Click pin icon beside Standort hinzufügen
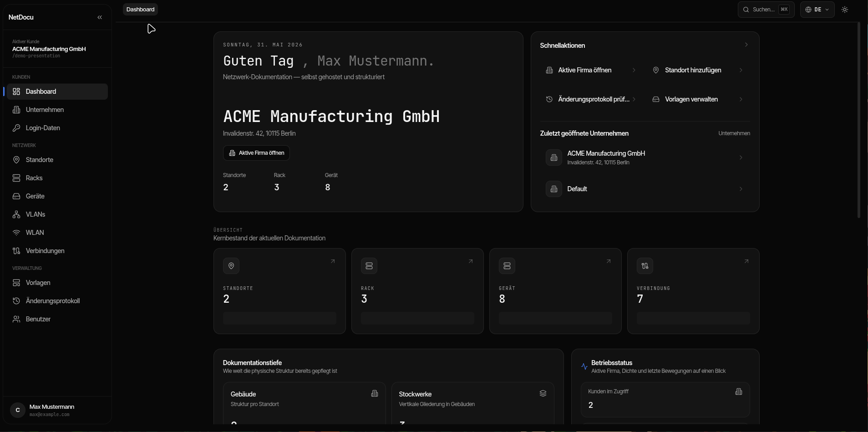 (656, 70)
